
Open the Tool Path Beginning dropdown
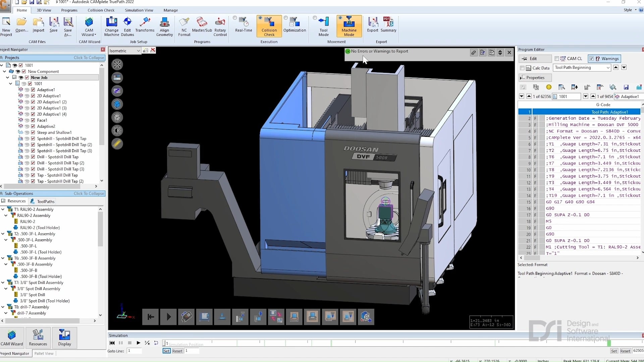click(608, 68)
